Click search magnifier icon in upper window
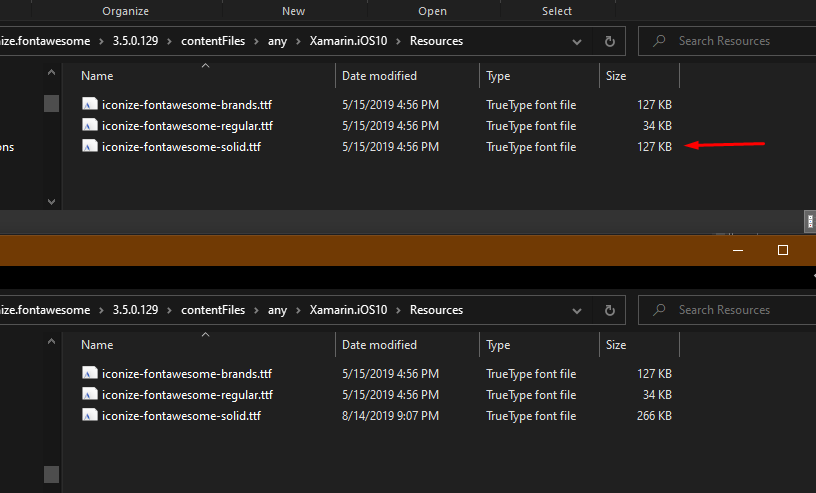Viewport: 816px width, 493px height. click(659, 41)
